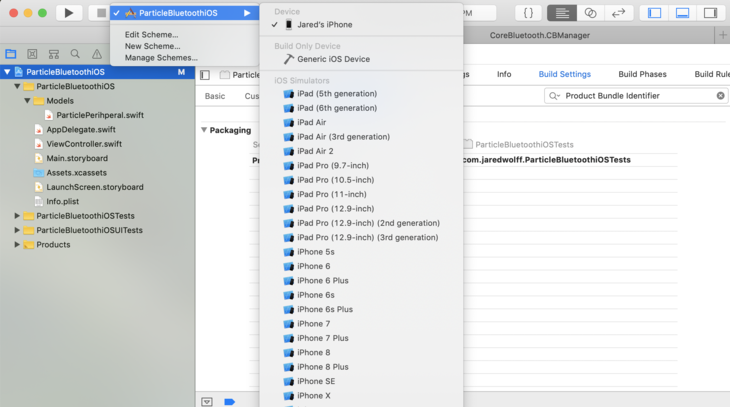
Task: Open AppDelegate.swift in navigator
Action: coord(74,129)
